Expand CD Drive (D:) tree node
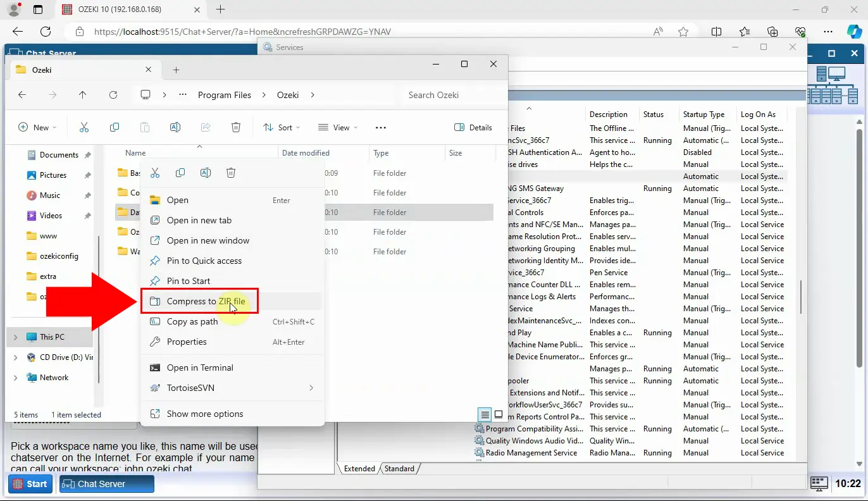The width and height of the screenshot is (868, 501). tap(15, 357)
